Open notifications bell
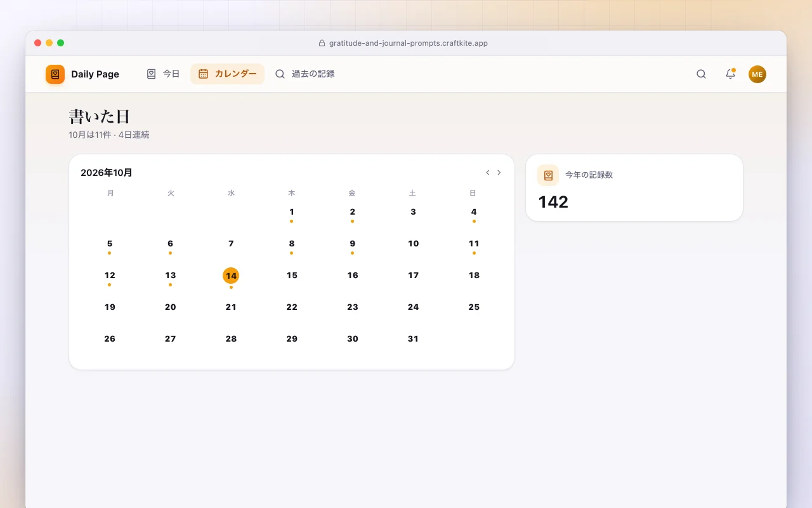Viewport: 812px width, 508px height. click(x=730, y=74)
